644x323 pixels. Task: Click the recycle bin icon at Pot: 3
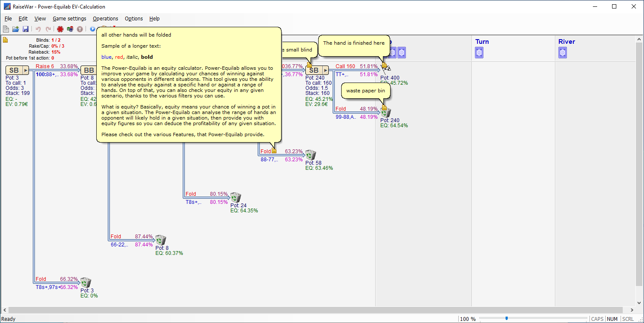pyautogui.click(x=86, y=283)
